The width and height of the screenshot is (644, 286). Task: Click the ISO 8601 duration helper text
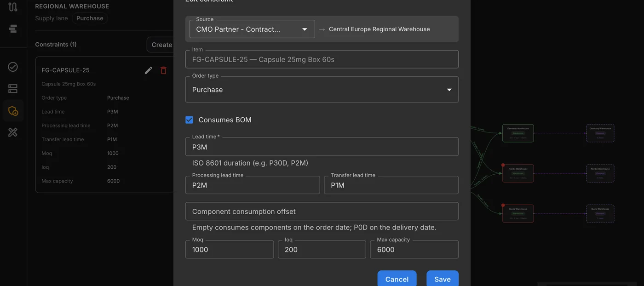[x=250, y=163]
